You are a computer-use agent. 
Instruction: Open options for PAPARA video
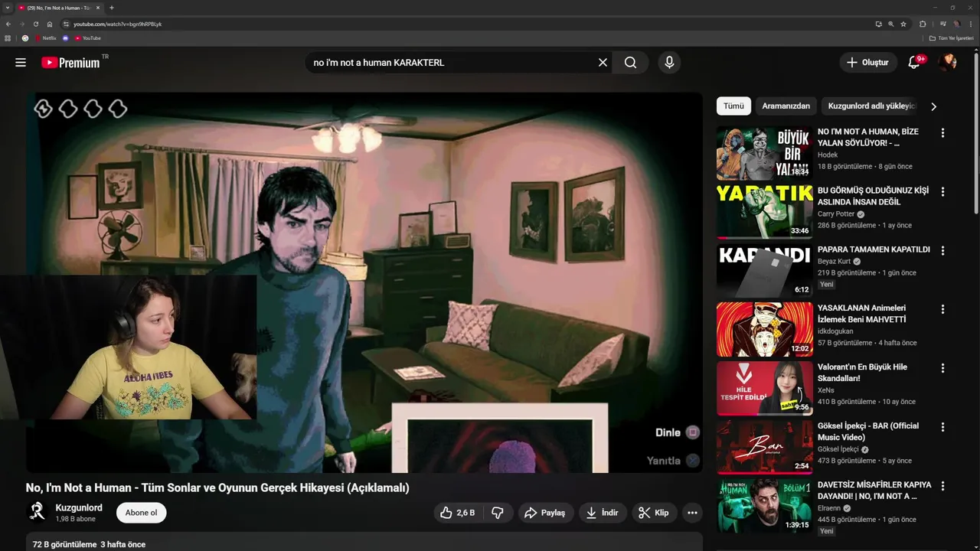(942, 250)
